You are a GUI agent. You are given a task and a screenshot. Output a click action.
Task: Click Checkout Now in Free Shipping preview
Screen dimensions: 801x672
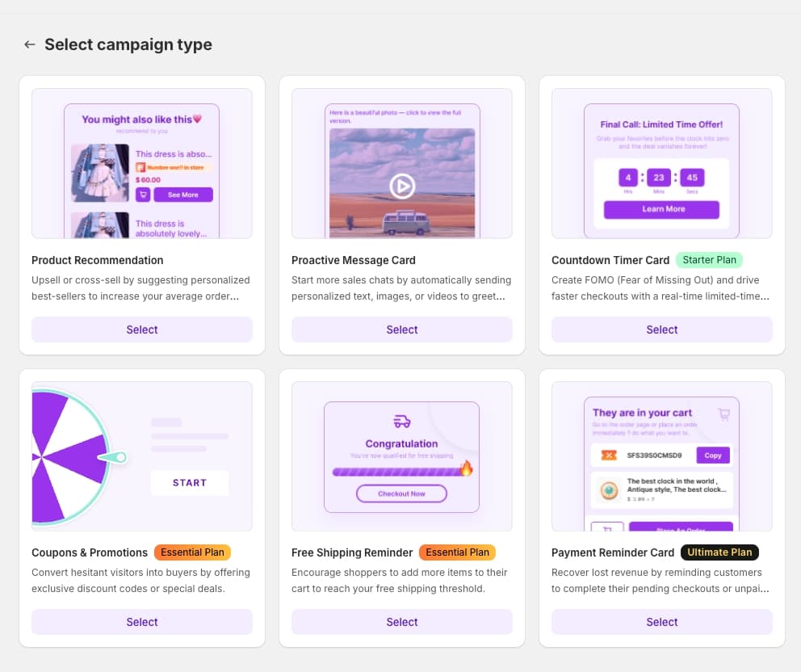(x=401, y=493)
